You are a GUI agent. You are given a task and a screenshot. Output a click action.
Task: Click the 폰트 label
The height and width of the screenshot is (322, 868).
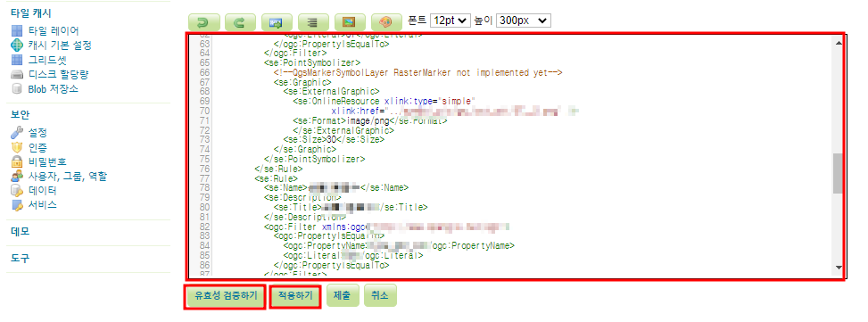pos(417,21)
